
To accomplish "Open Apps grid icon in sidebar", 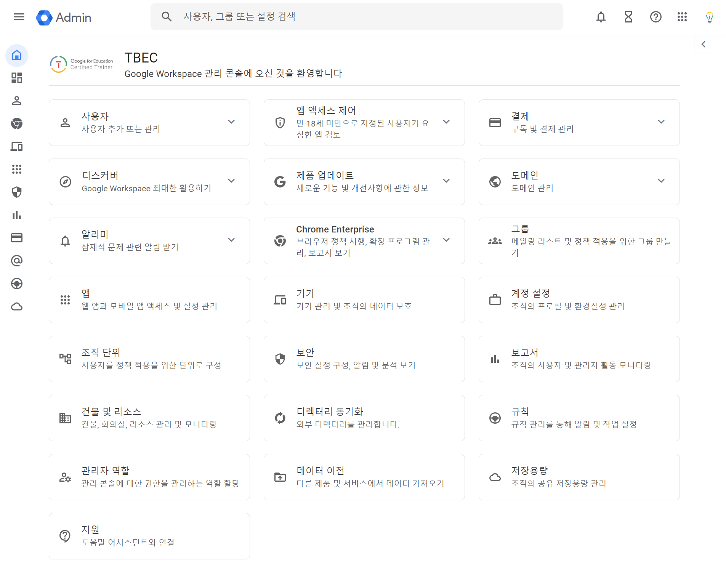I will (x=17, y=169).
